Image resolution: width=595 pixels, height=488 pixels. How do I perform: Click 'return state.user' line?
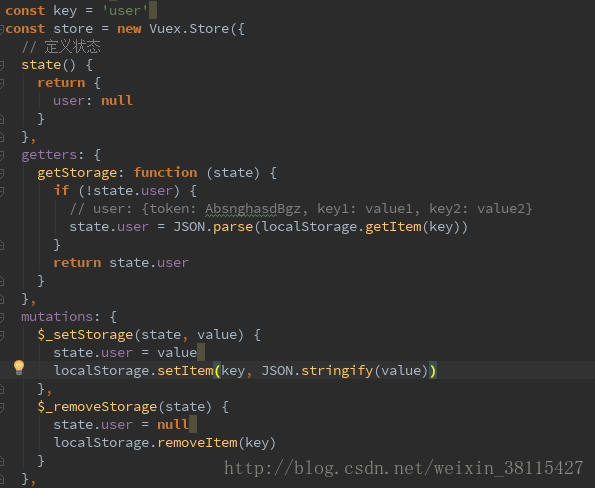tap(121, 263)
